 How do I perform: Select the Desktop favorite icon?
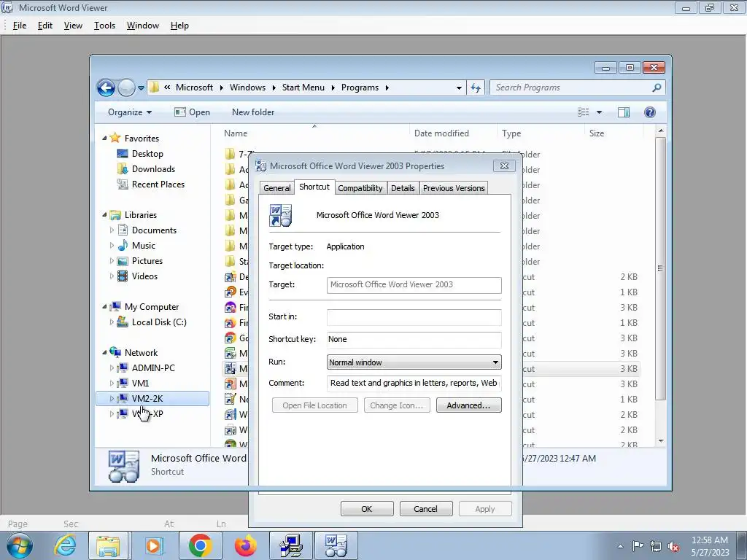[x=123, y=154]
